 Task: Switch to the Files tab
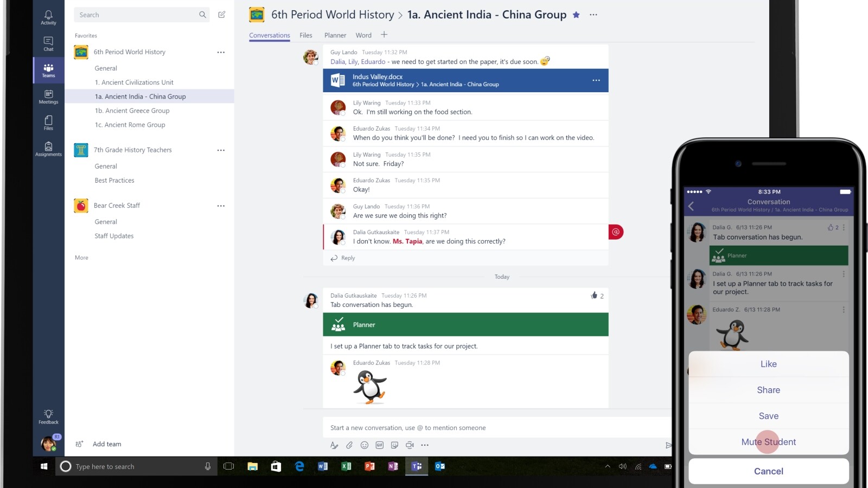[x=306, y=35]
